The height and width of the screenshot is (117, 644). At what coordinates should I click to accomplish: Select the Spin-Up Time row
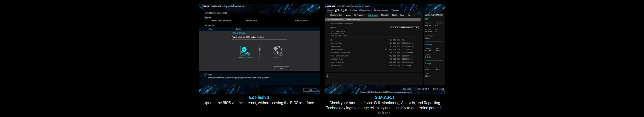[372, 46]
